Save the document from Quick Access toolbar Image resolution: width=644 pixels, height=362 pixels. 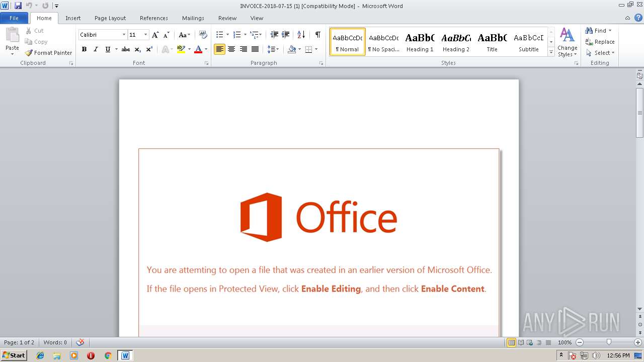coord(18,6)
